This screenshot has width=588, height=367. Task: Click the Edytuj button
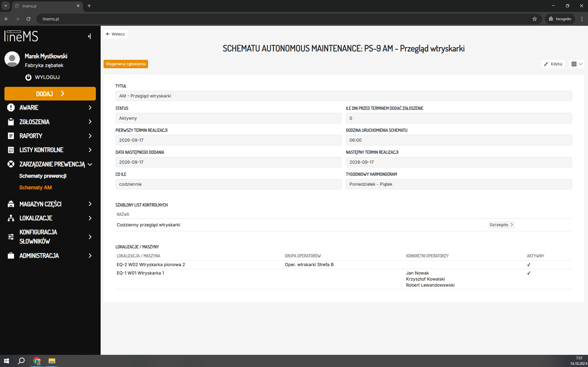pos(553,64)
